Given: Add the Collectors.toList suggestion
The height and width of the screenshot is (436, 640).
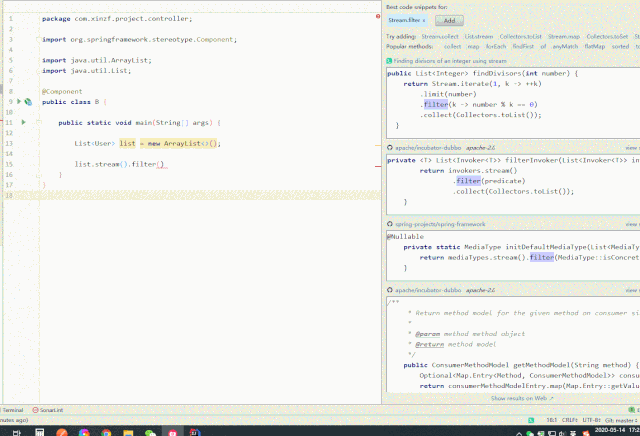Looking at the screenshot, I should click(x=520, y=36).
